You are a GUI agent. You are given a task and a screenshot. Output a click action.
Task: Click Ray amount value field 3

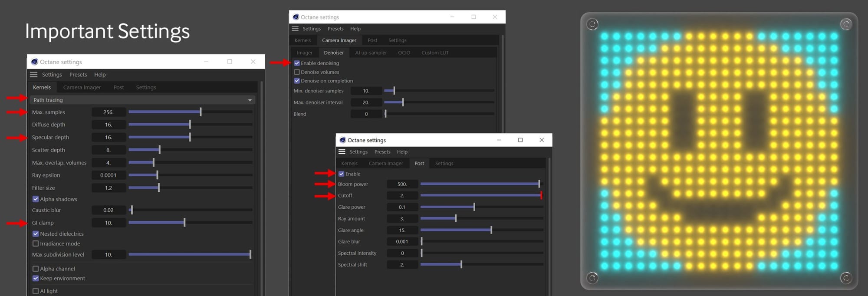click(x=402, y=218)
